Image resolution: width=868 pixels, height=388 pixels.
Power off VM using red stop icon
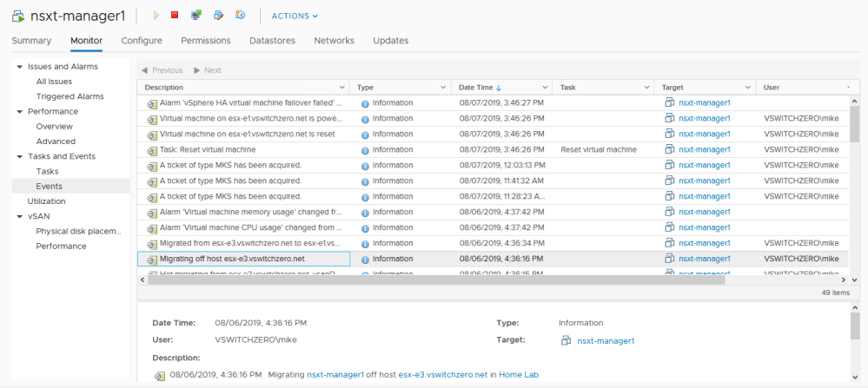point(175,16)
